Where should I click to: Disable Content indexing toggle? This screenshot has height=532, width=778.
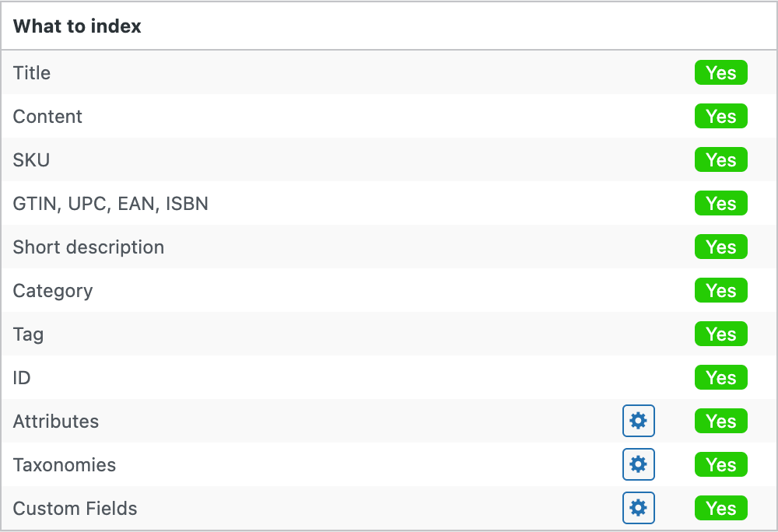(720, 117)
